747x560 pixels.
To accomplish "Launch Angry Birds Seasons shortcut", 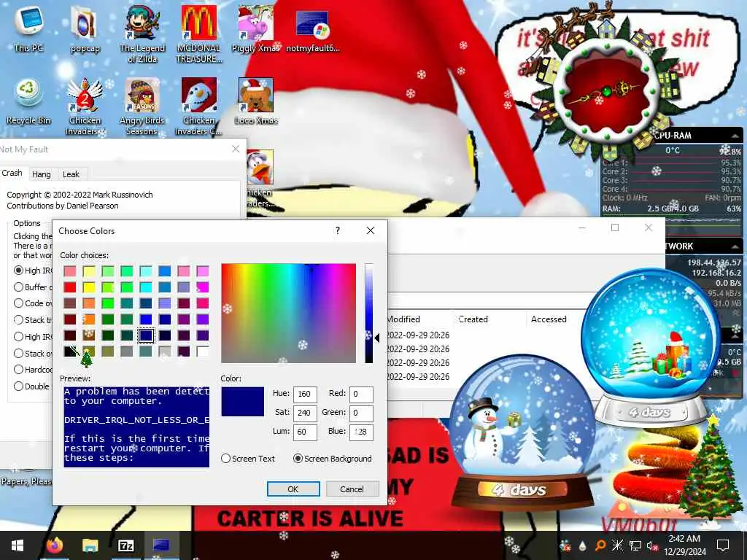I will coord(142,106).
